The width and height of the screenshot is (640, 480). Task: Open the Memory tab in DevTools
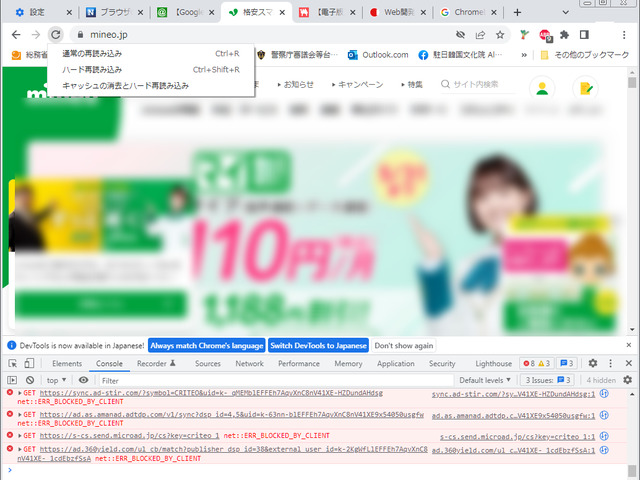[x=348, y=363]
